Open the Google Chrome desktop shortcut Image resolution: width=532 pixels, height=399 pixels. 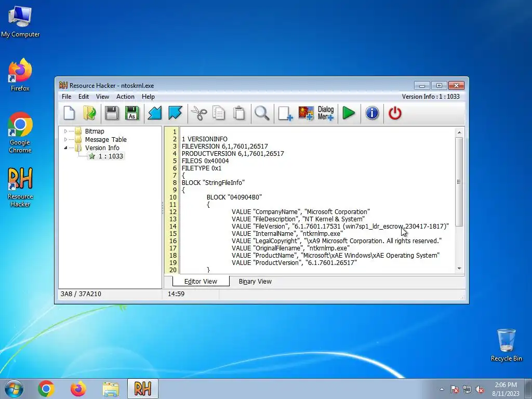[x=20, y=132]
